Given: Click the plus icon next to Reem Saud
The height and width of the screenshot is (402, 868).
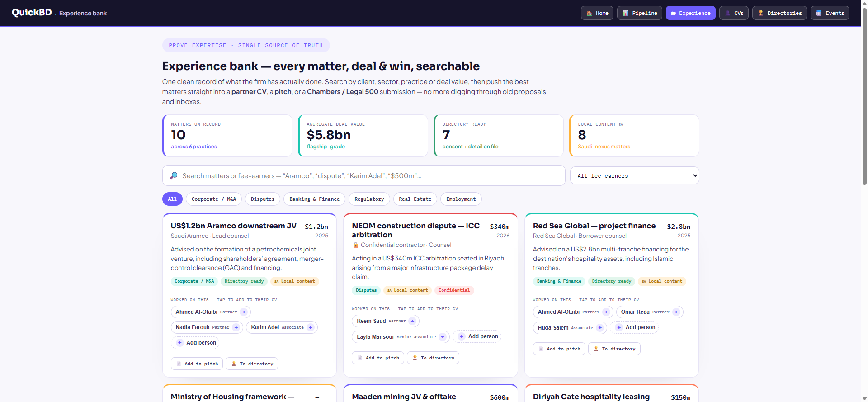Looking at the screenshot, I should 412,321.
